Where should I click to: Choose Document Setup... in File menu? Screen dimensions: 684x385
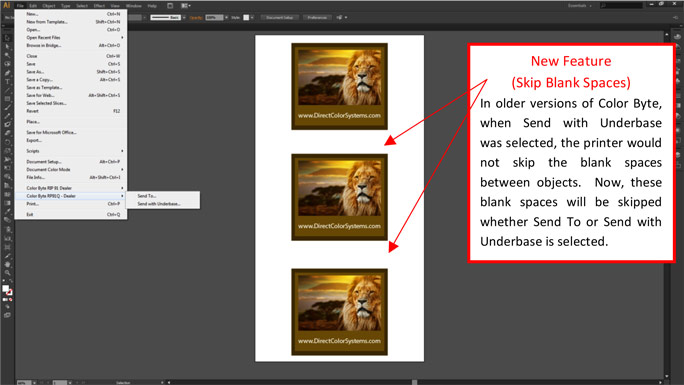point(71,161)
